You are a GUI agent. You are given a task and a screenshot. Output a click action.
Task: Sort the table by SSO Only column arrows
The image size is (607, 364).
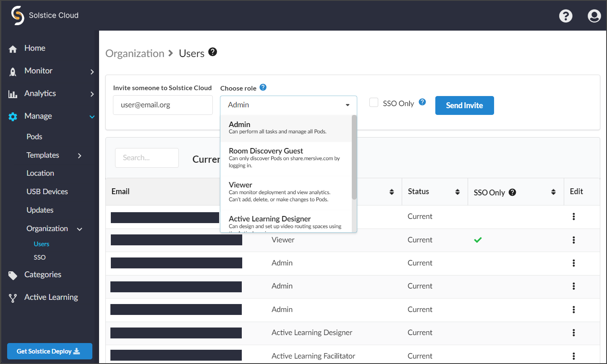pyautogui.click(x=553, y=192)
